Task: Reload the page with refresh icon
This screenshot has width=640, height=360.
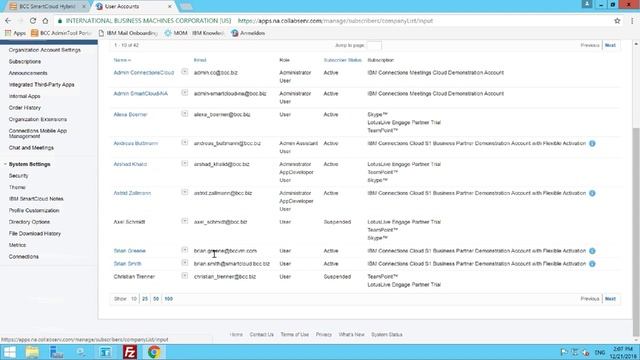Action: coord(33,20)
